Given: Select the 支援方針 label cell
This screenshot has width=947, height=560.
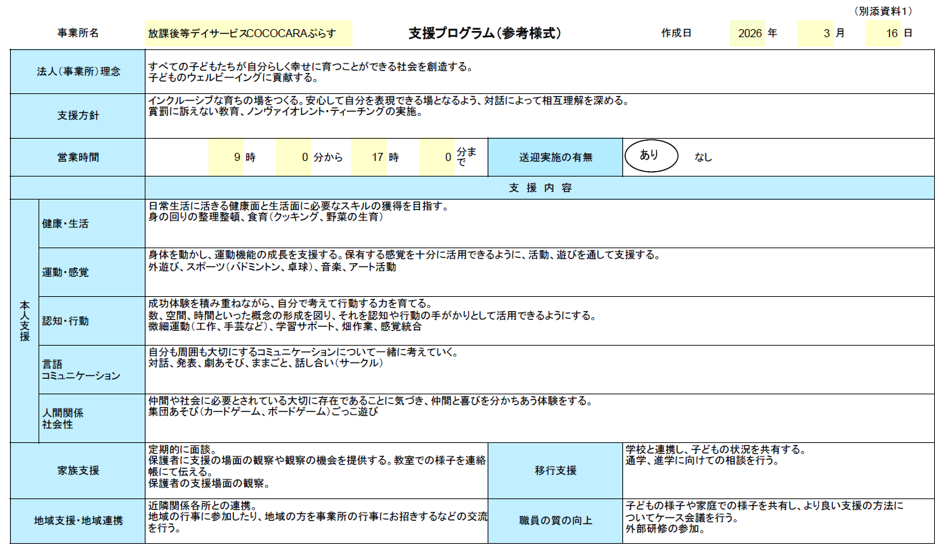Looking at the screenshot, I should pos(78,116).
